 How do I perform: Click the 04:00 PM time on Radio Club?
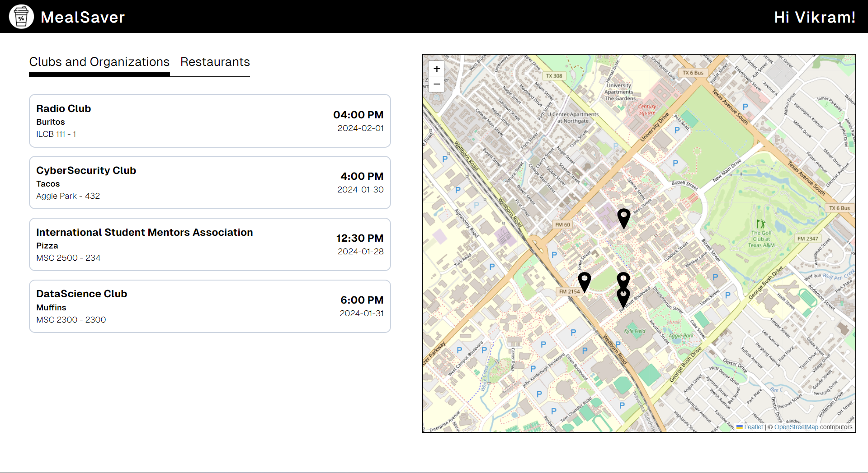point(358,115)
